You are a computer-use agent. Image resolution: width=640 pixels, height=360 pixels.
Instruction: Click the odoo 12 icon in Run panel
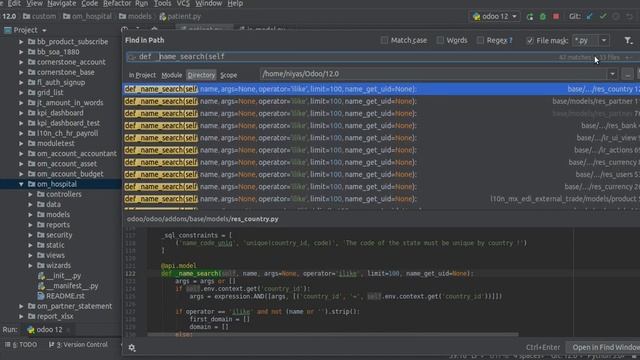point(31,330)
